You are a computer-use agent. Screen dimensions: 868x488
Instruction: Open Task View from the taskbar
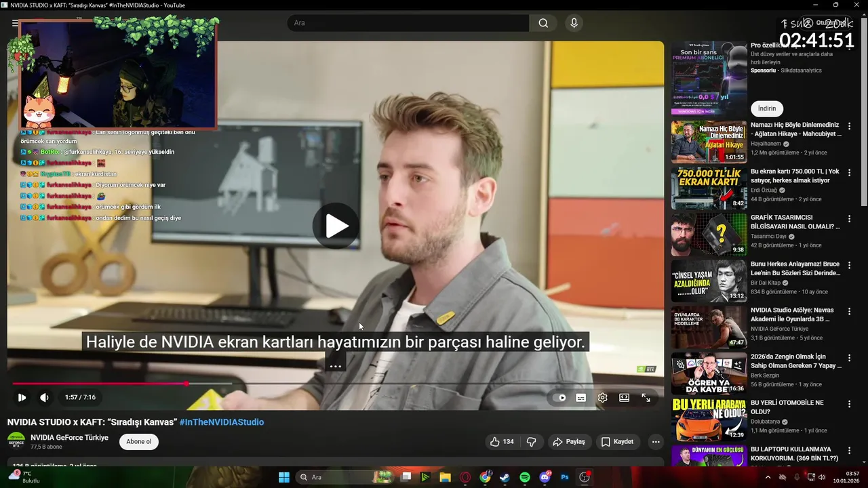tap(406, 477)
